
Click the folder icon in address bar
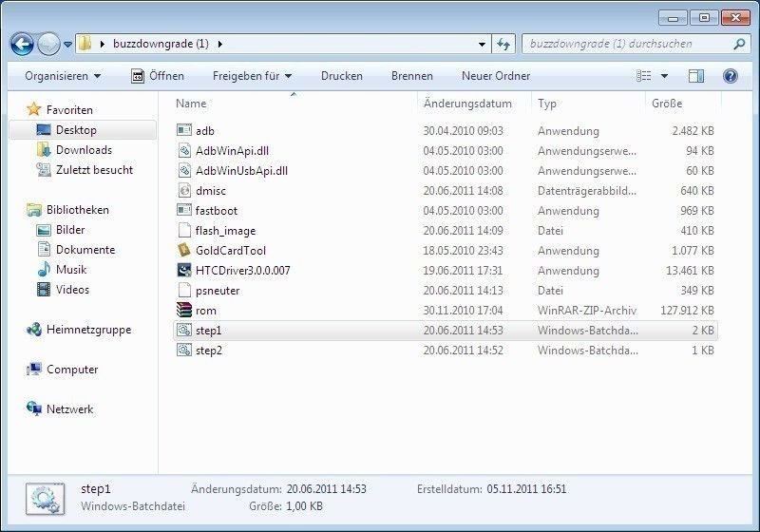coord(85,43)
